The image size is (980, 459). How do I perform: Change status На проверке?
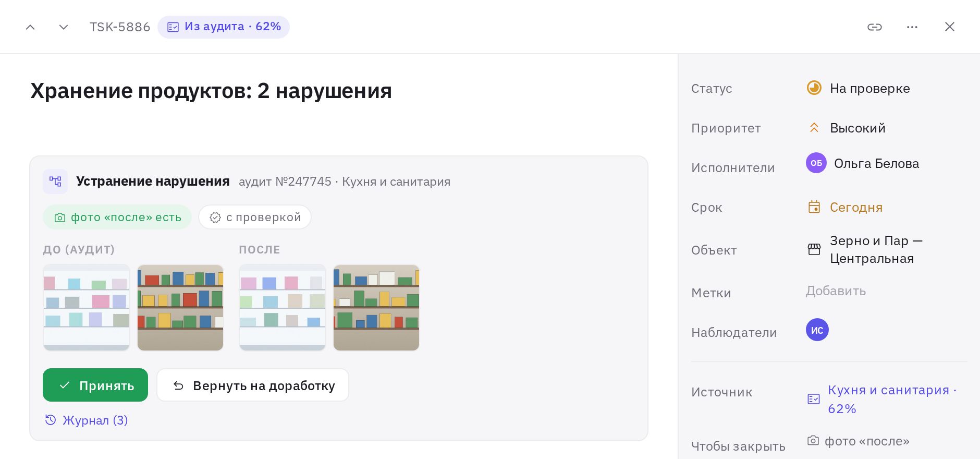click(869, 88)
